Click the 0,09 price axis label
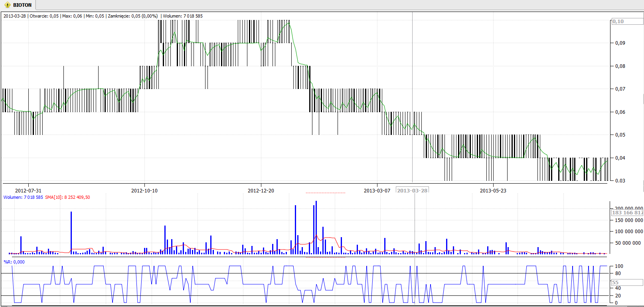 point(620,43)
